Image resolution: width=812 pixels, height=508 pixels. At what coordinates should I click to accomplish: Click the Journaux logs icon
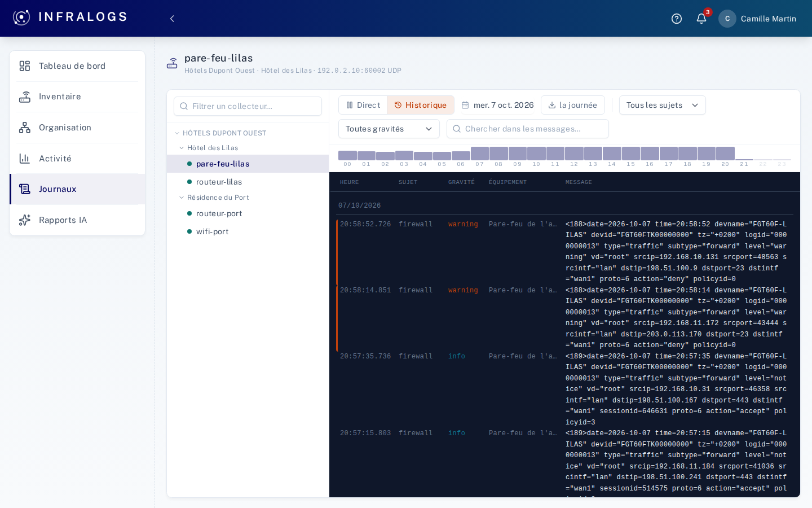point(25,189)
